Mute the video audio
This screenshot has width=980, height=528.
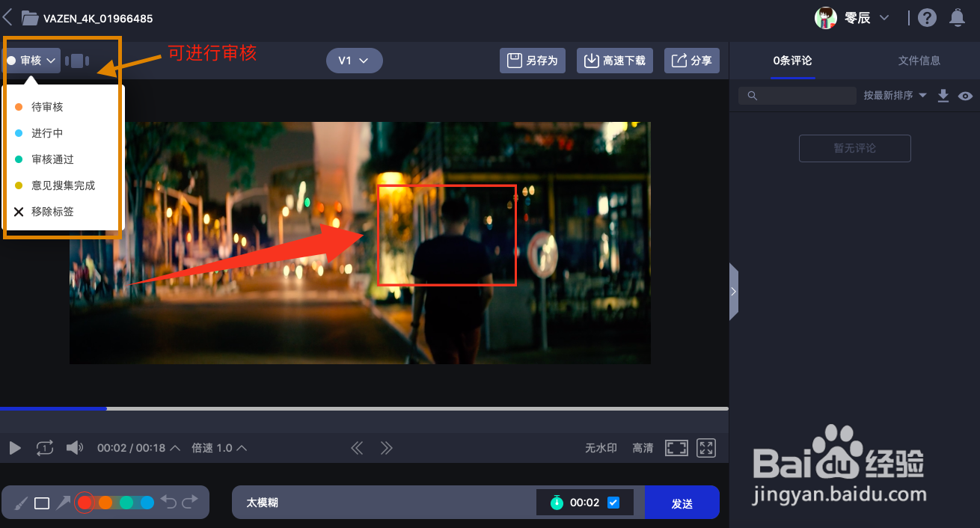[x=75, y=448]
